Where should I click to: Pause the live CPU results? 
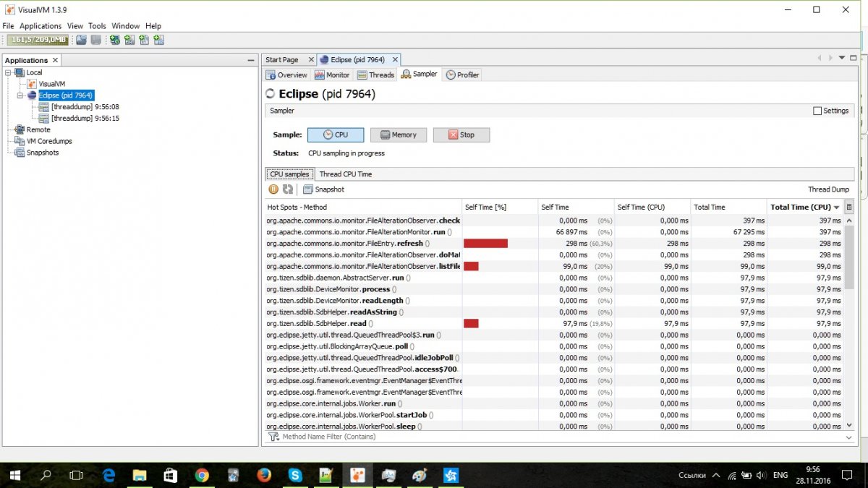click(x=273, y=189)
